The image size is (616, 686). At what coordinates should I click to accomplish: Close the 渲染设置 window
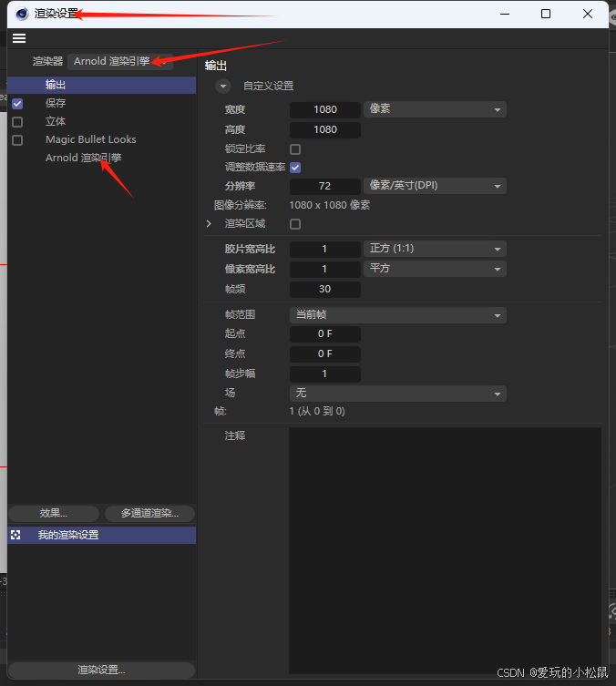588,14
